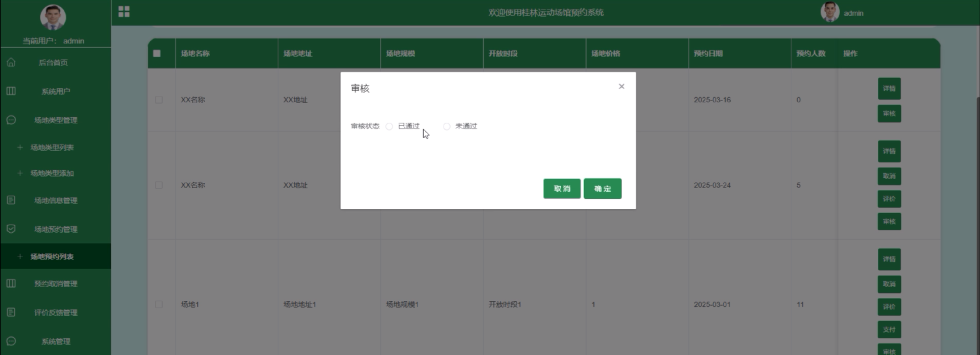Click the shield check icon beside 场地预约管理

point(11,229)
